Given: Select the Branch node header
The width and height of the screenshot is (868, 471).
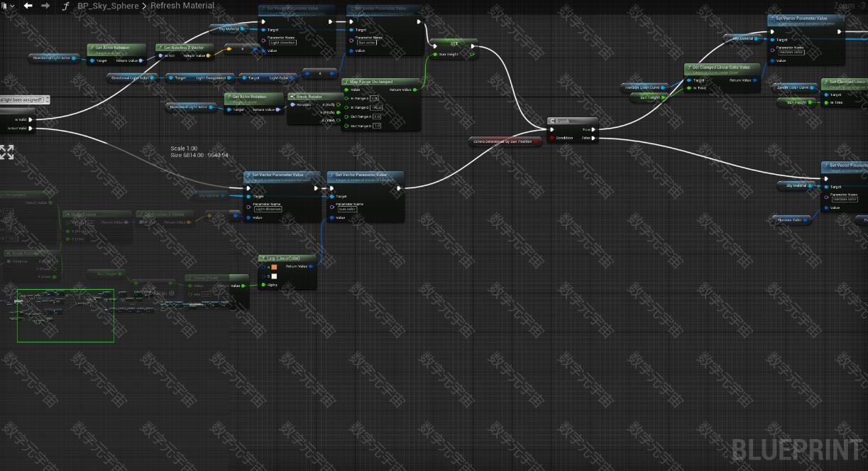Looking at the screenshot, I should pyautogui.click(x=573, y=121).
